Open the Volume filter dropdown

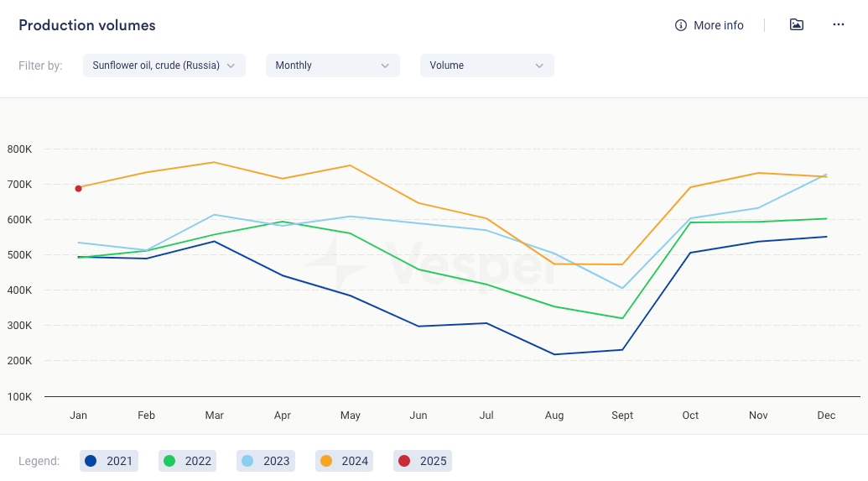click(486, 65)
